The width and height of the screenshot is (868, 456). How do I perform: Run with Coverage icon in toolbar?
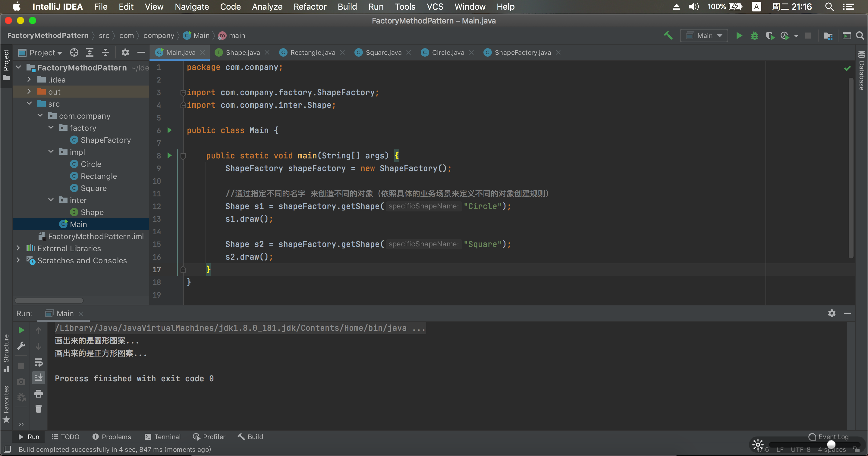click(x=770, y=35)
